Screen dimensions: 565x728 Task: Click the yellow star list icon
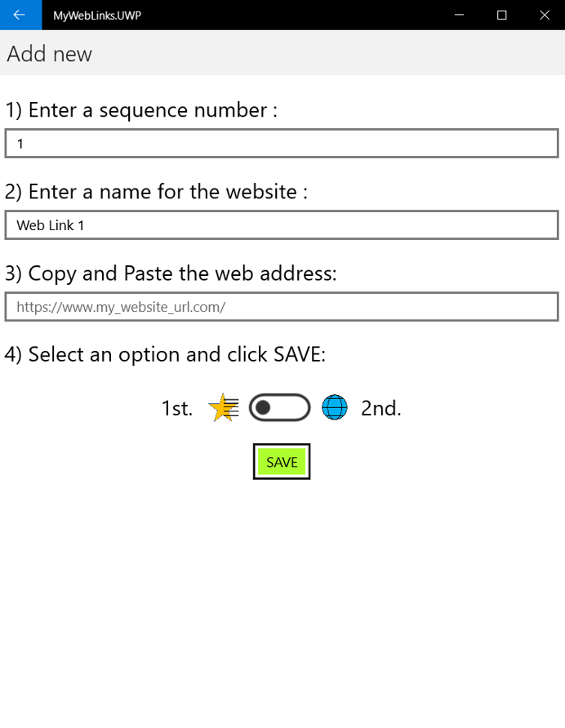tap(223, 407)
